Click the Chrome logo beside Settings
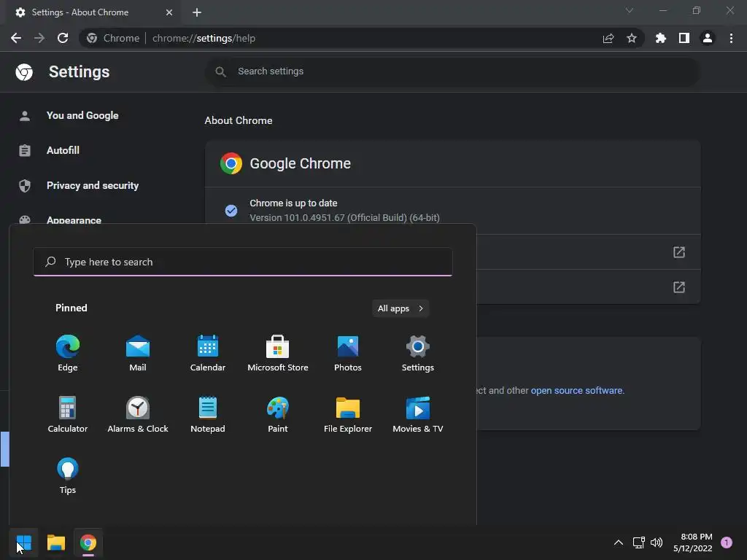This screenshot has height=560, width=747. [x=24, y=72]
